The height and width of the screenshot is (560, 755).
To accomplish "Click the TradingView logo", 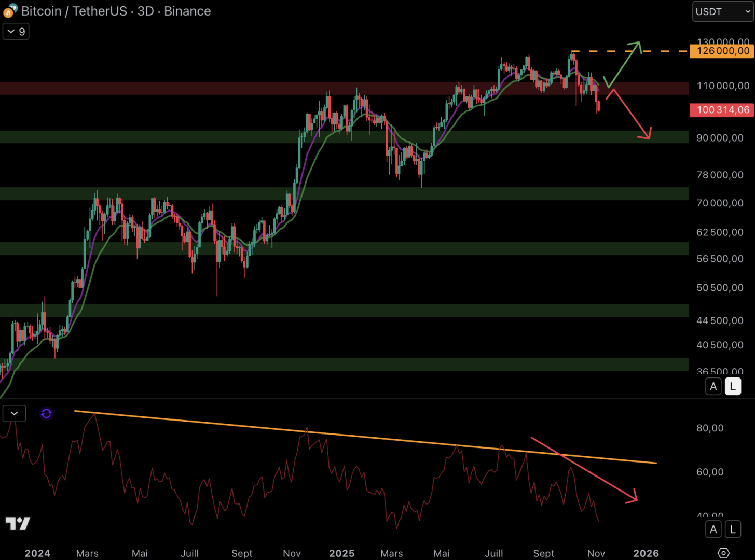I will point(18,524).
